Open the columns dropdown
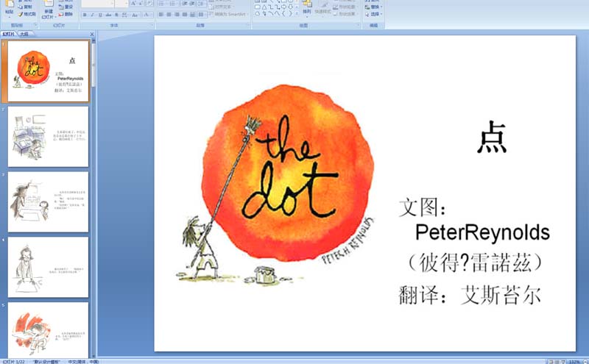This screenshot has height=364, width=589. 201,15
